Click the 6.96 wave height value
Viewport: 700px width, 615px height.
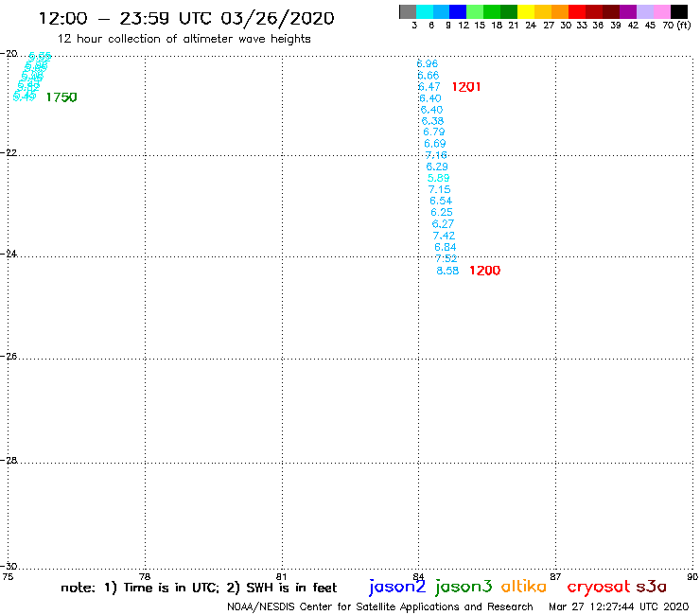click(x=428, y=64)
